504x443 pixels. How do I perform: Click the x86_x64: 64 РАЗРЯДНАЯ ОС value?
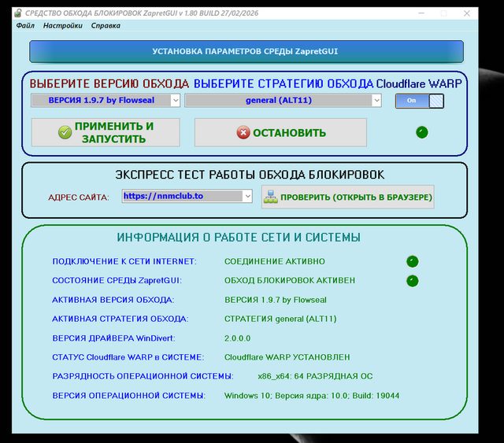pyautogui.click(x=315, y=376)
